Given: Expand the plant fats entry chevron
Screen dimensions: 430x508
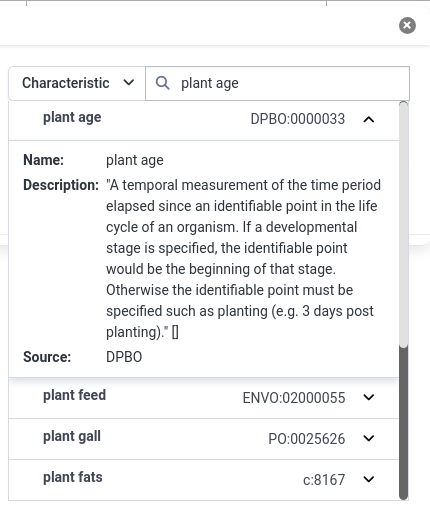Looking at the screenshot, I should [x=369, y=479].
